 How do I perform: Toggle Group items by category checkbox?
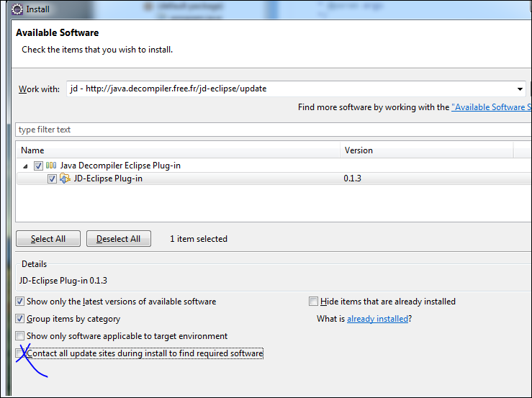pos(20,319)
